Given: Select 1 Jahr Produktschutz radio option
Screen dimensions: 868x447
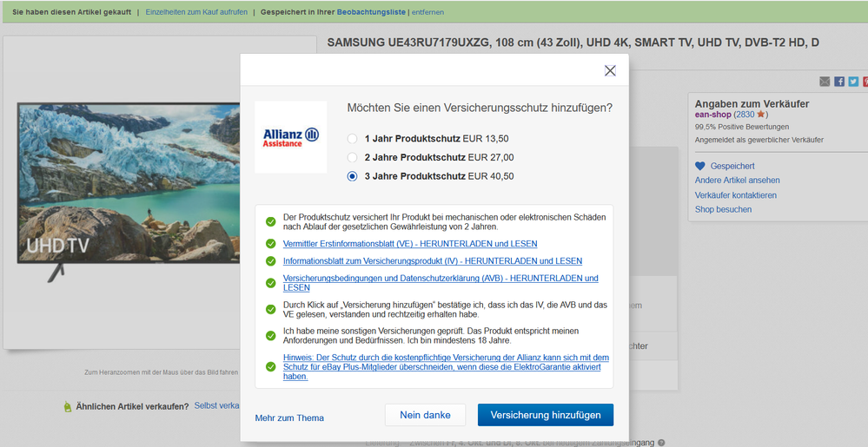Looking at the screenshot, I should click(352, 139).
